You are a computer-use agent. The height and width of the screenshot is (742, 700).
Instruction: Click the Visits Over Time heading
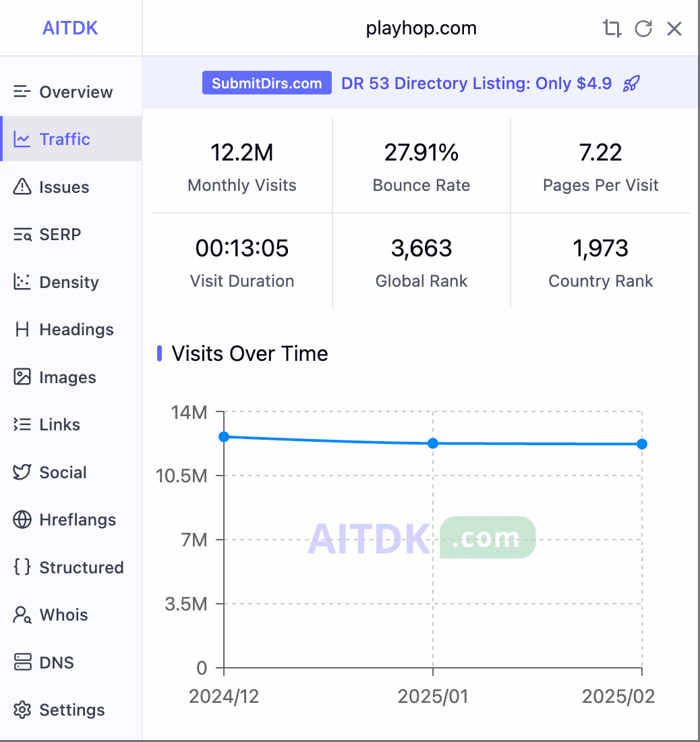click(x=250, y=353)
